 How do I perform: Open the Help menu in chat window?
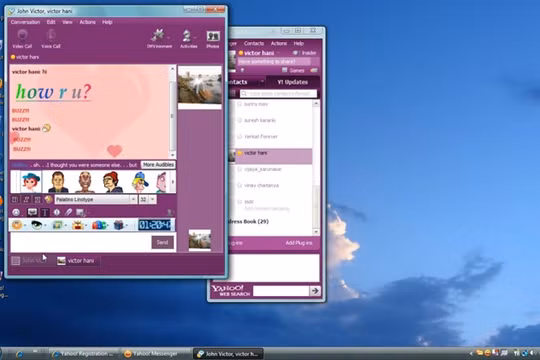pos(107,22)
